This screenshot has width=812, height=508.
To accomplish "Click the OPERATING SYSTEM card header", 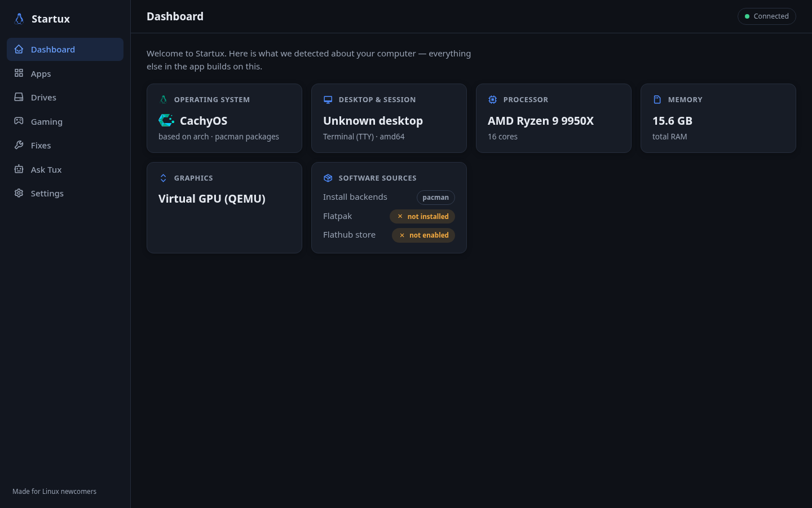I will (x=212, y=99).
